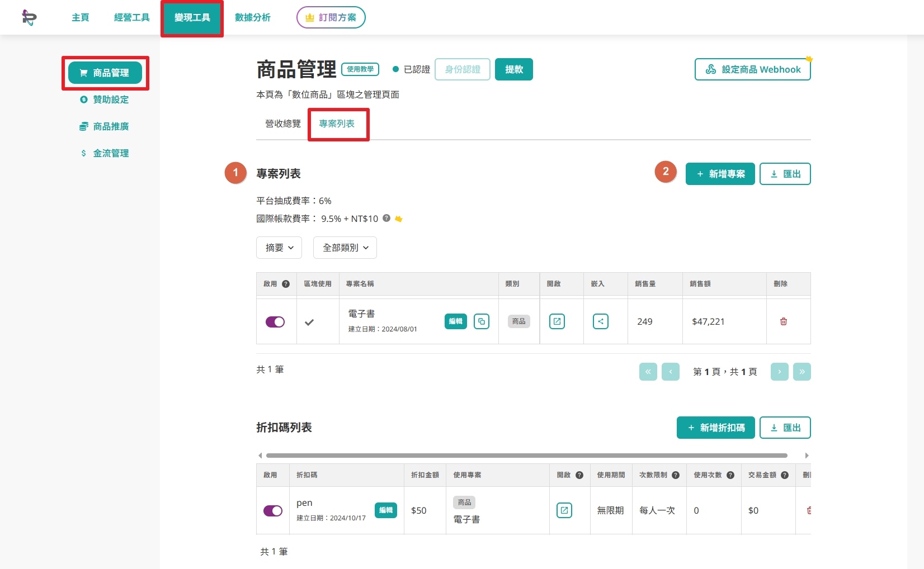Delete the 電子書 project via trash icon

point(784,321)
